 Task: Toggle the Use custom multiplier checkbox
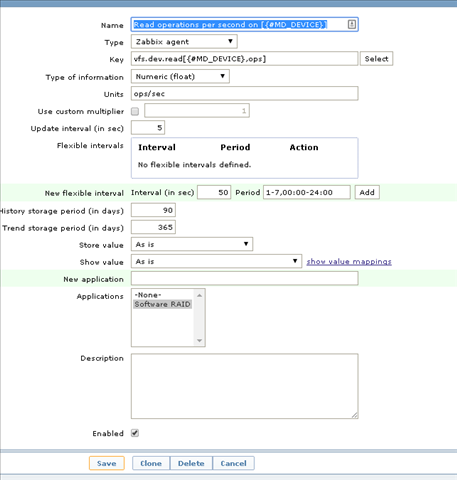(x=135, y=111)
